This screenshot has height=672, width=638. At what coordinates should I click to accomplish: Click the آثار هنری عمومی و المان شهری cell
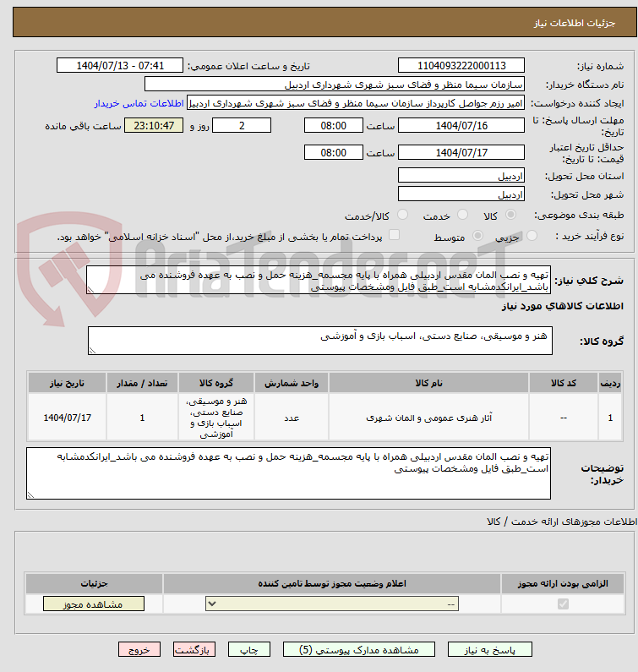428,418
